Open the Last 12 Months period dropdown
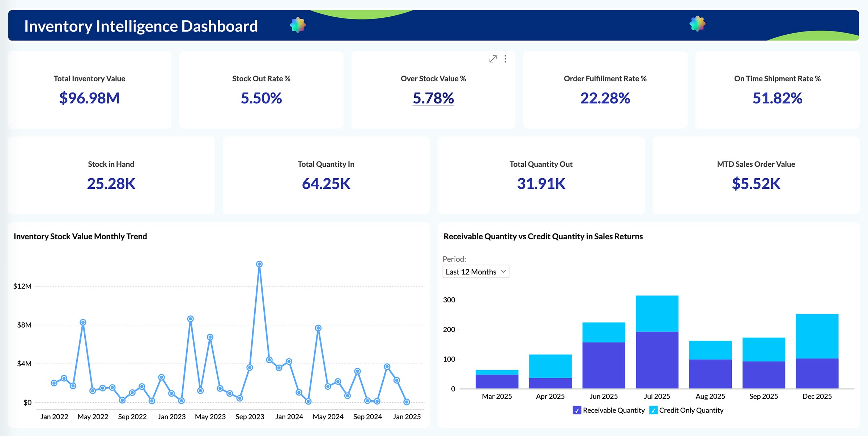This screenshot has height=436, width=868. 471,272
